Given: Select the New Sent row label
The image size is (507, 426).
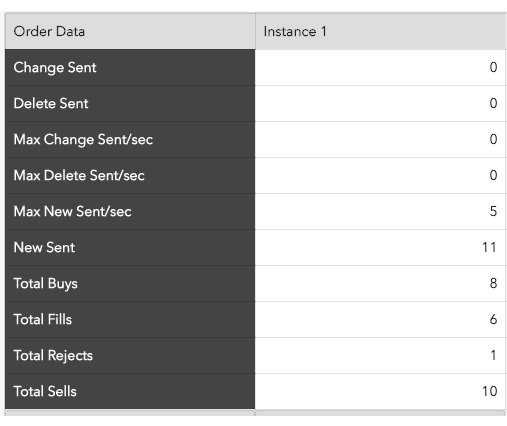Looking at the screenshot, I should 130,248.
